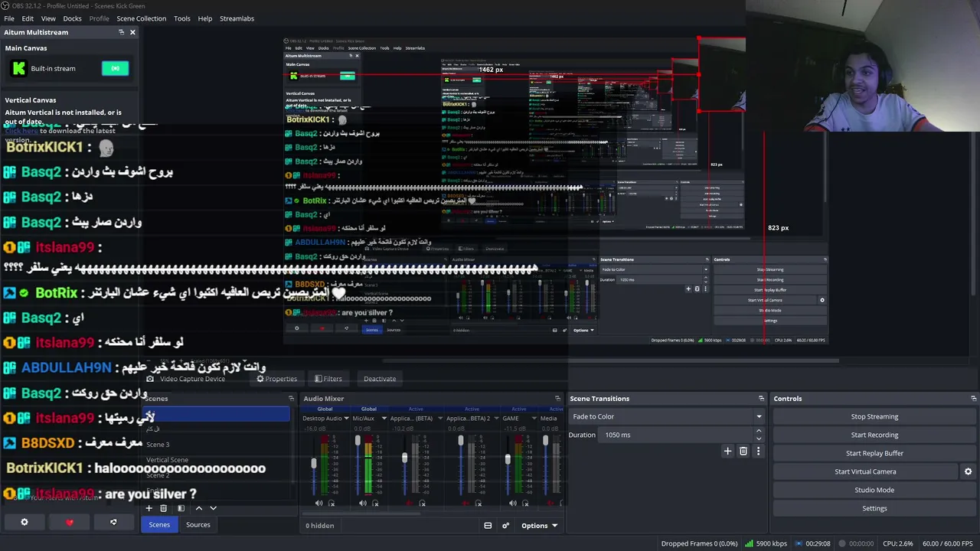The height and width of the screenshot is (551, 980).
Task: Float the Controls dock
Action: click(973, 399)
